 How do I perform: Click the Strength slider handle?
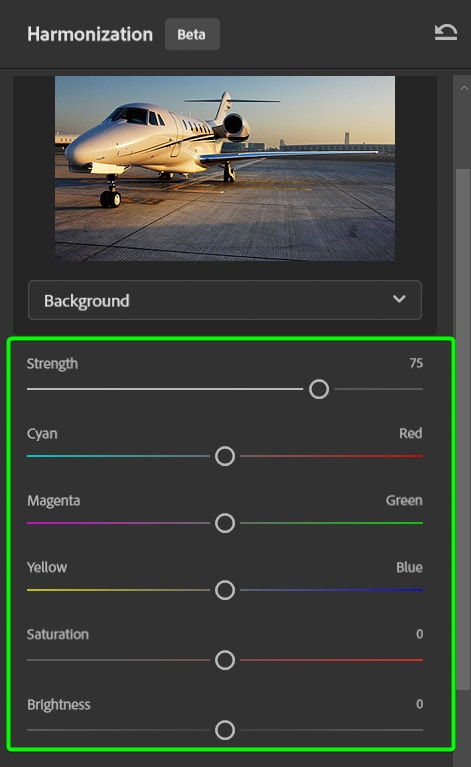coord(319,389)
